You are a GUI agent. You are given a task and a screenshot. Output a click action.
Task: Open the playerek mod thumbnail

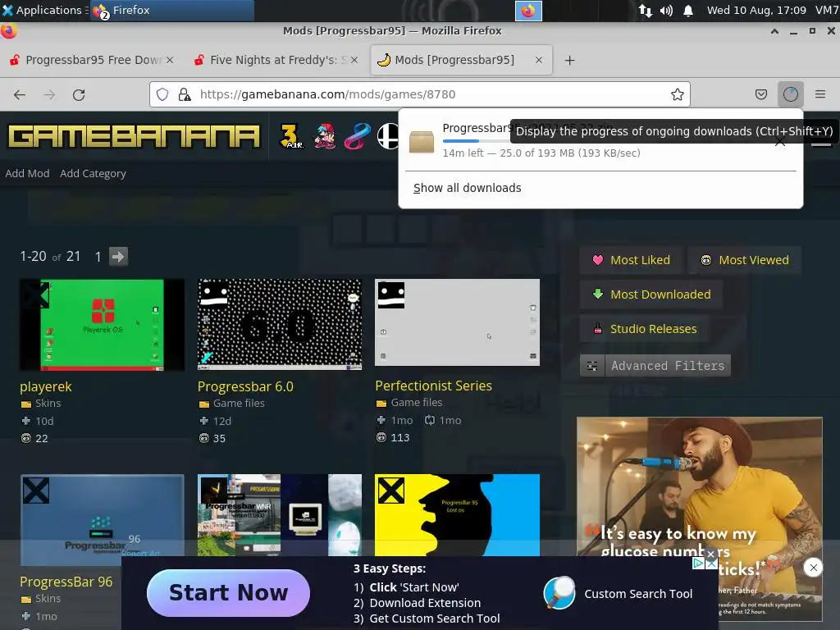coord(103,325)
